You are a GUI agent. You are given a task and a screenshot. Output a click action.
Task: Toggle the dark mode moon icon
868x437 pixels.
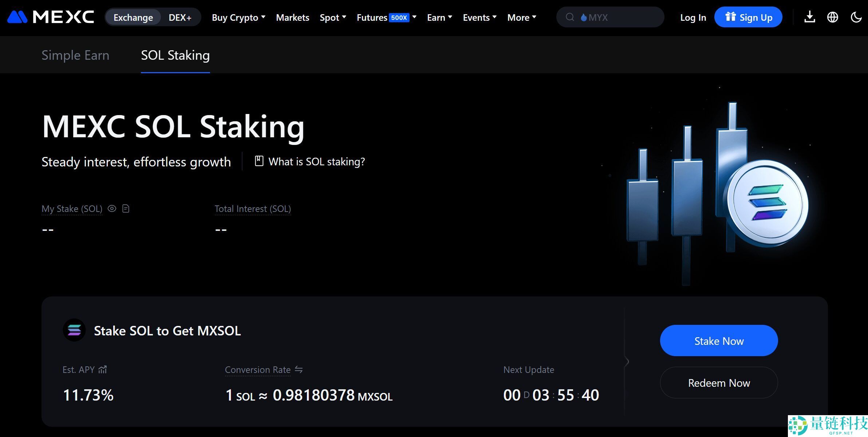coord(856,17)
